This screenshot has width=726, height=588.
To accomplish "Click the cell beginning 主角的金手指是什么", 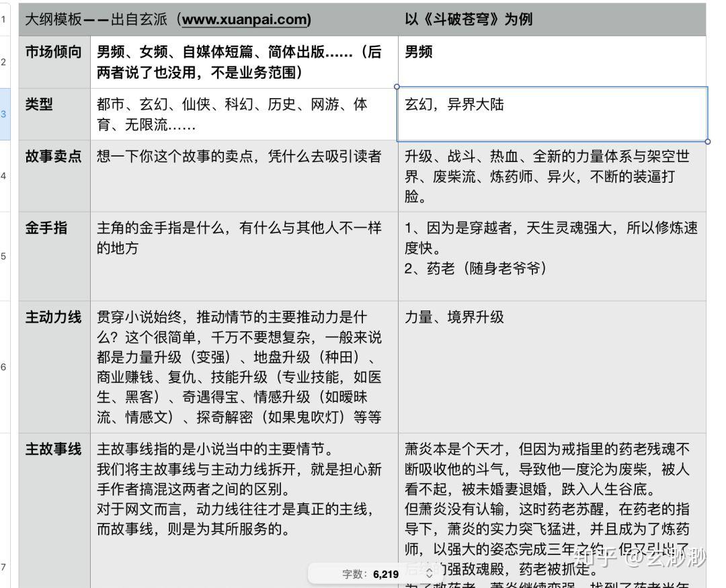I will click(x=244, y=256).
